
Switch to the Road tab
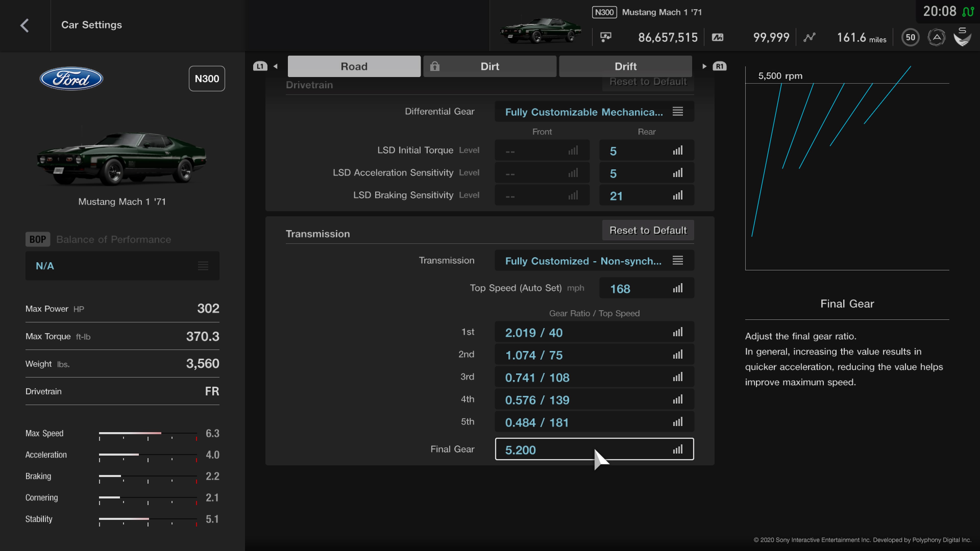pyautogui.click(x=354, y=66)
